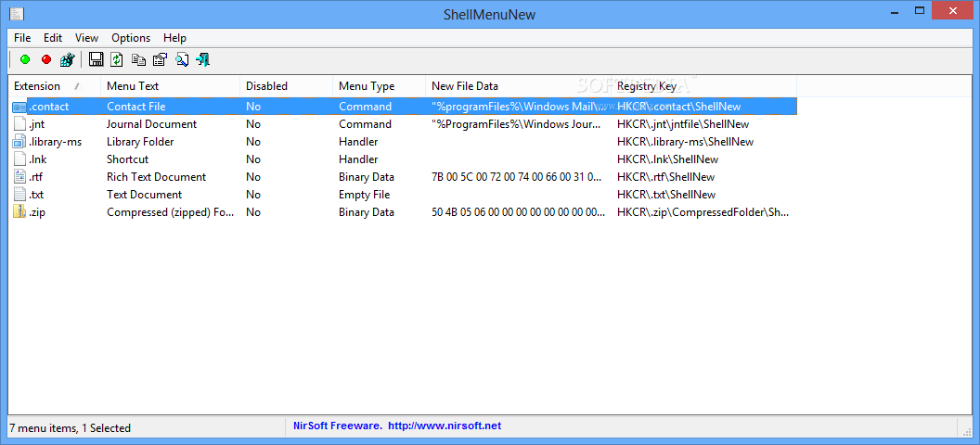Open in RegEdit toolbar icon
This screenshot has width=980, height=445.
coord(68,60)
